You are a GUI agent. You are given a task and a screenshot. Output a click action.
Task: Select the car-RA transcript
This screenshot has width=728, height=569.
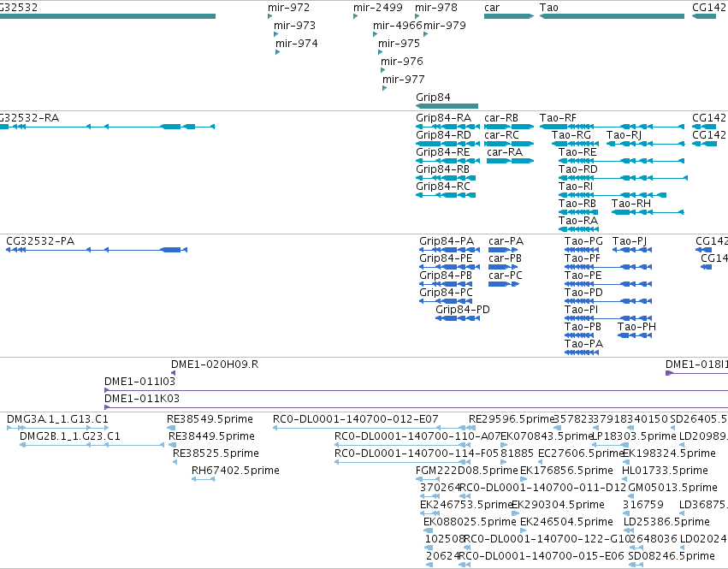click(510, 161)
